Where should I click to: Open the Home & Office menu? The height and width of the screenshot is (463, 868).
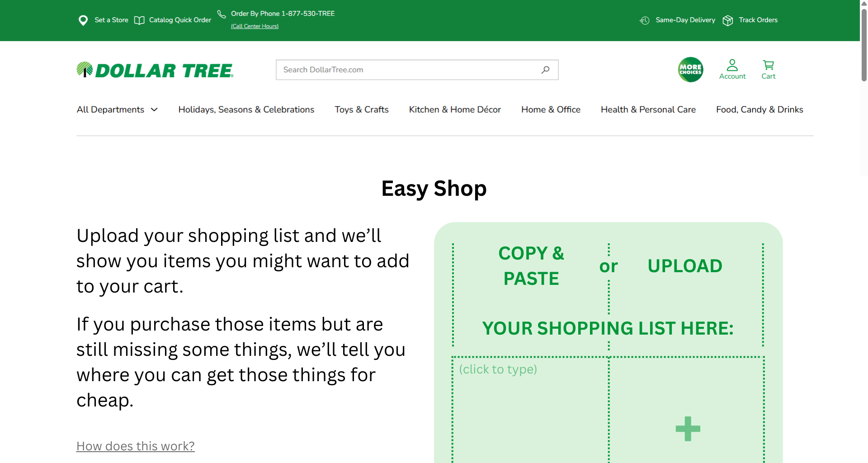551,109
